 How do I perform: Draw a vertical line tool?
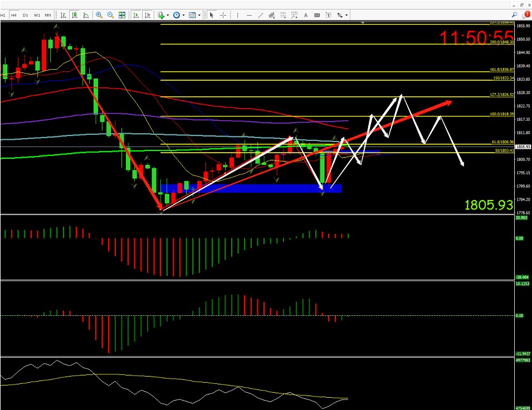237,15
